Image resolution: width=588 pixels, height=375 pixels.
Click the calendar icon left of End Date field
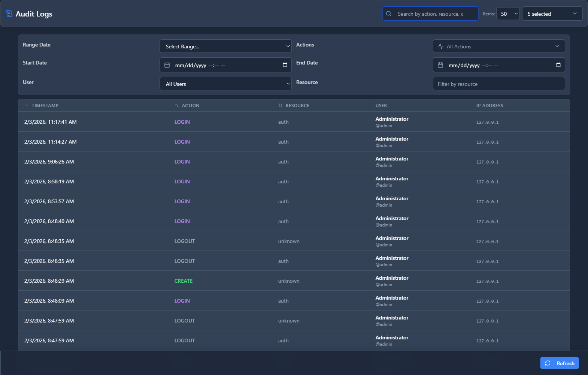(x=440, y=65)
